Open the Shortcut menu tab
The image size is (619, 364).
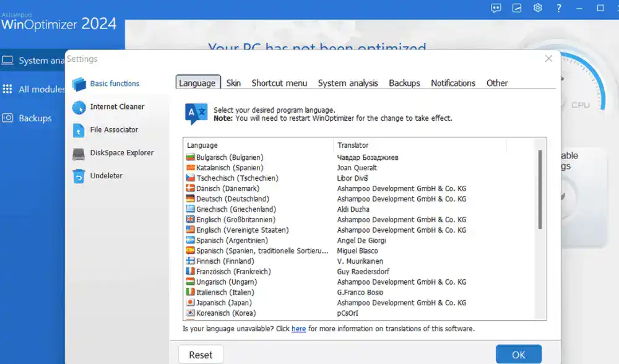pos(279,83)
